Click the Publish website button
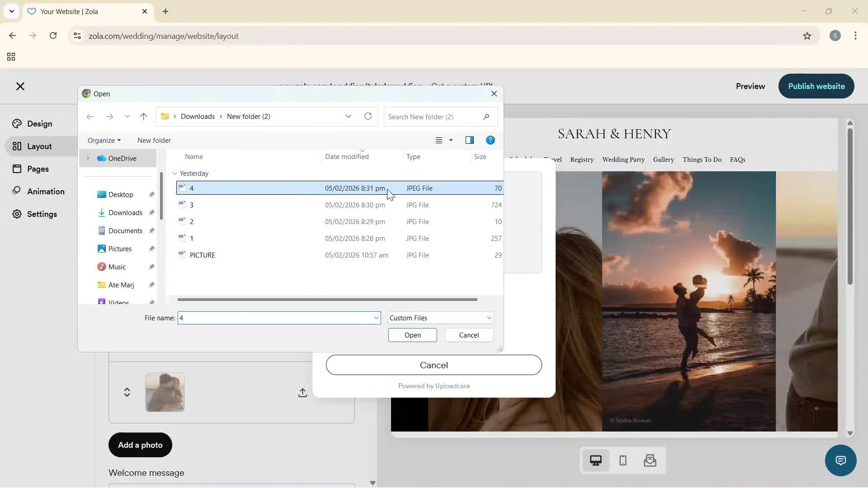 pos(816,86)
